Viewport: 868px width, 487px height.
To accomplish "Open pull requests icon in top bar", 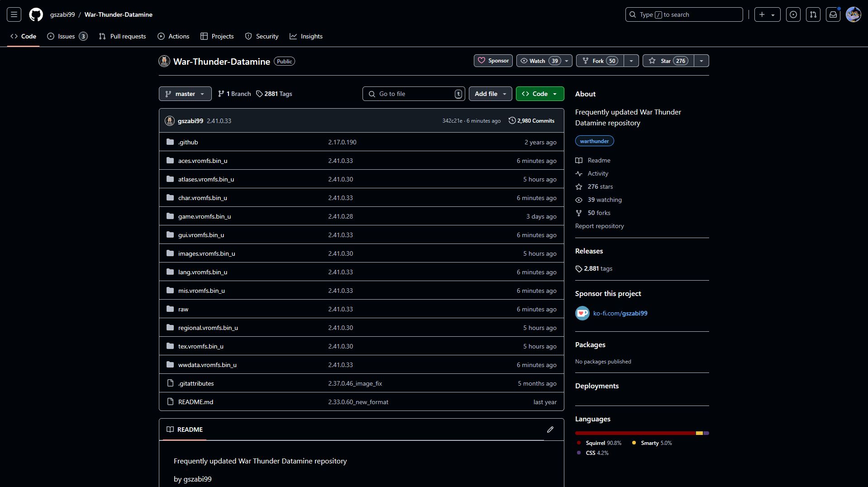I will [x=813, y=14].
